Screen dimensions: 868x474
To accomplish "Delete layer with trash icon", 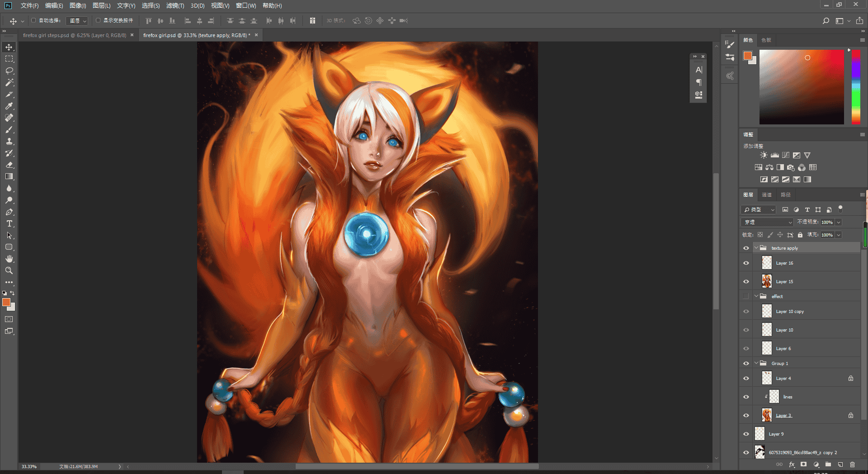I will click(852, 465).
